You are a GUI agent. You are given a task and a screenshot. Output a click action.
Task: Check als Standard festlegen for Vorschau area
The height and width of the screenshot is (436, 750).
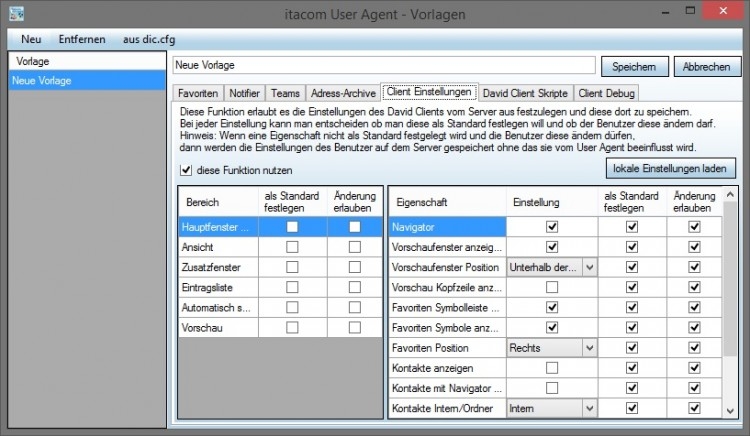(x=292, y=327)
